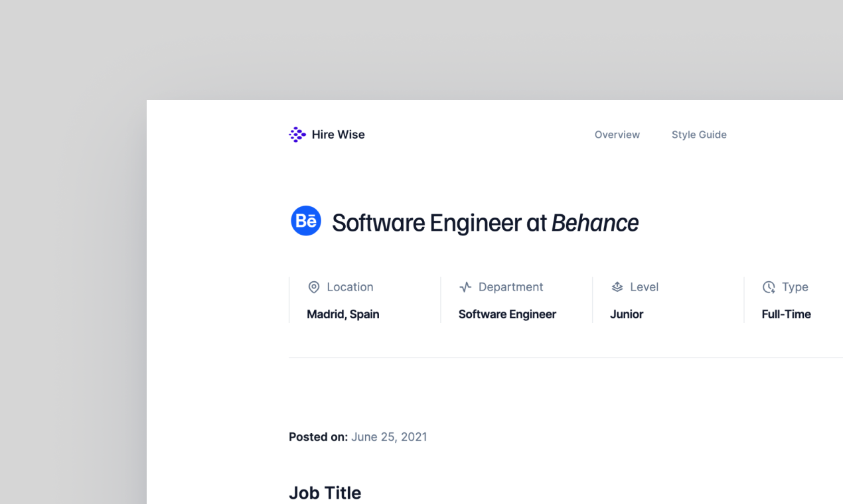Click the Job Title section heading
The width and height of the screenshot is (843, 504).
pyautogui.click(x=325, y=493)
